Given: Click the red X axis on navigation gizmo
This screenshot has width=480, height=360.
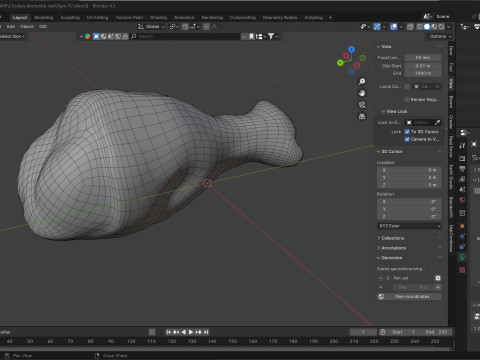Looking at the screenshot, I should coord(346,55).
